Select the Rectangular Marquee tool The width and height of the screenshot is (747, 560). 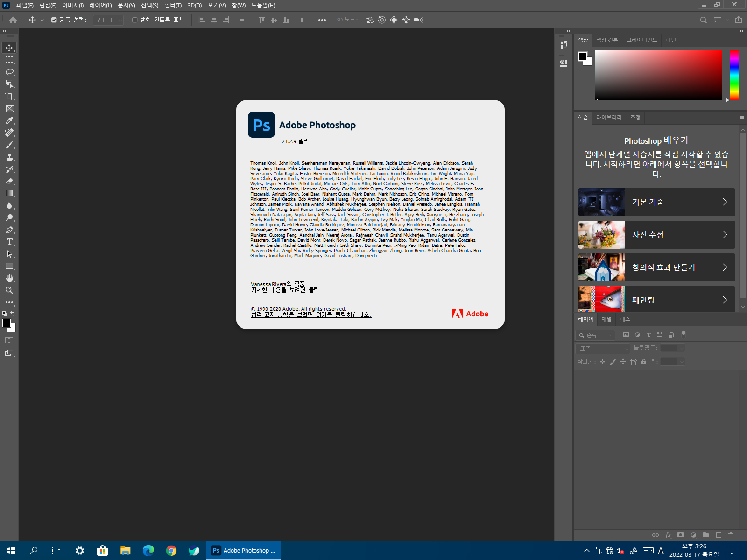pyautogui.click(x=9, y=60)
